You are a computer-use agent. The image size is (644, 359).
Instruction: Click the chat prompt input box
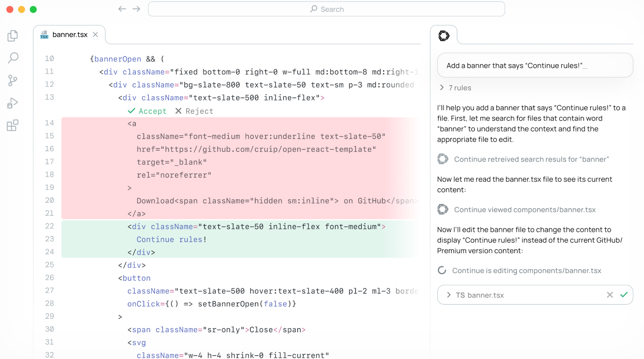[535, 65]
